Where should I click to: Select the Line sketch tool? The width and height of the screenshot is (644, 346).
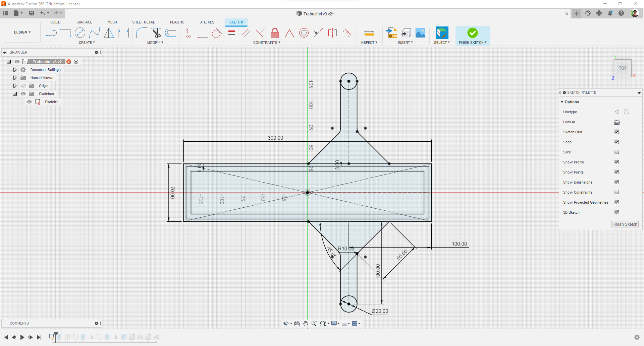pyautogui.click(x=51, y=33)
